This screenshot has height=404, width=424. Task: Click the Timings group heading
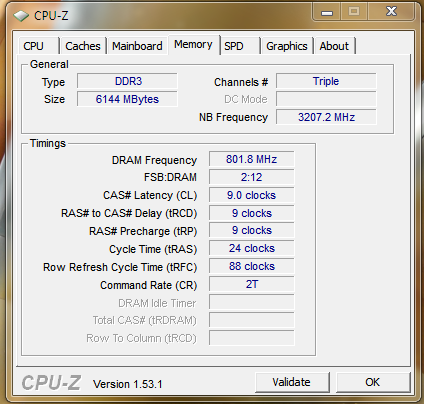(x=48, y=143)
